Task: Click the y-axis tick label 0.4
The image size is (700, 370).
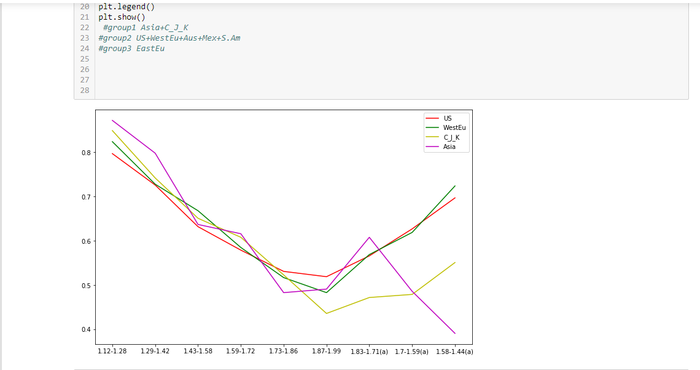Action: coord(86,330)
